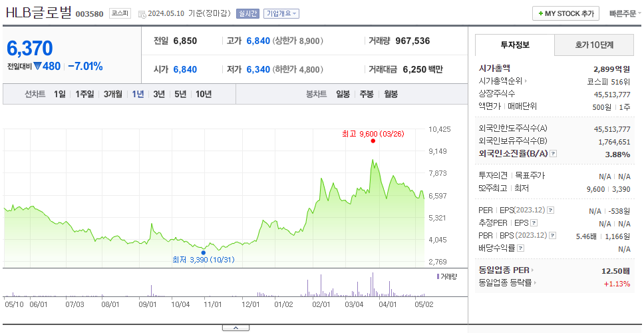Image resolution: width=644 pixels, height=333 pixels.
Task: Show the 일봉 candlestick chart
Action: pyautogui.click(x=343, y=94)
